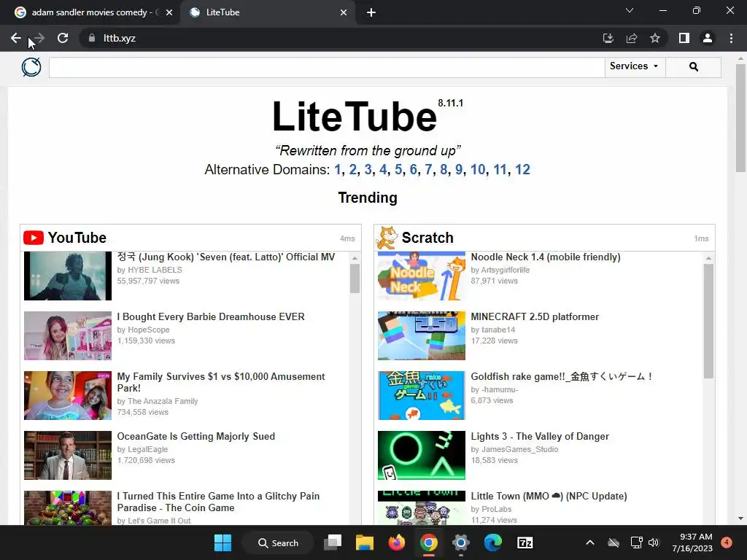Open alternative domain 3 link

pos(368,169)
